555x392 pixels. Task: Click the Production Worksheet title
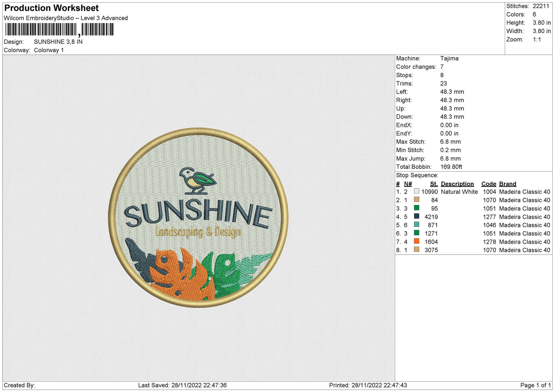[51, 8]
